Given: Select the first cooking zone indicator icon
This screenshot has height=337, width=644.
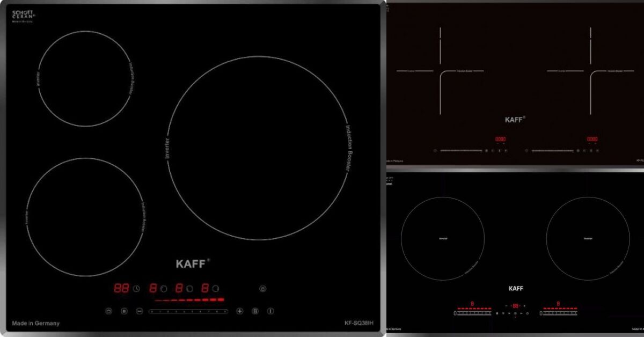Looking at the screenshot, I should click(x=164, y=289).
